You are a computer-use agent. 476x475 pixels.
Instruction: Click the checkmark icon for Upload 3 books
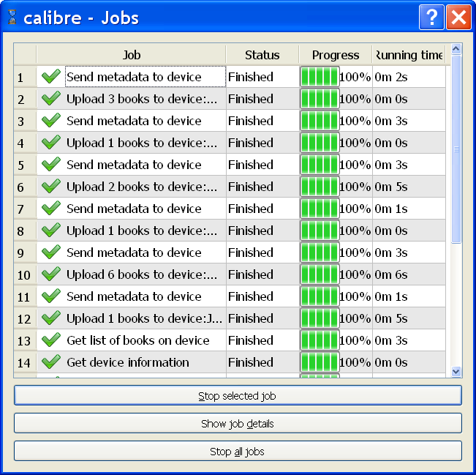pos(51,98)
